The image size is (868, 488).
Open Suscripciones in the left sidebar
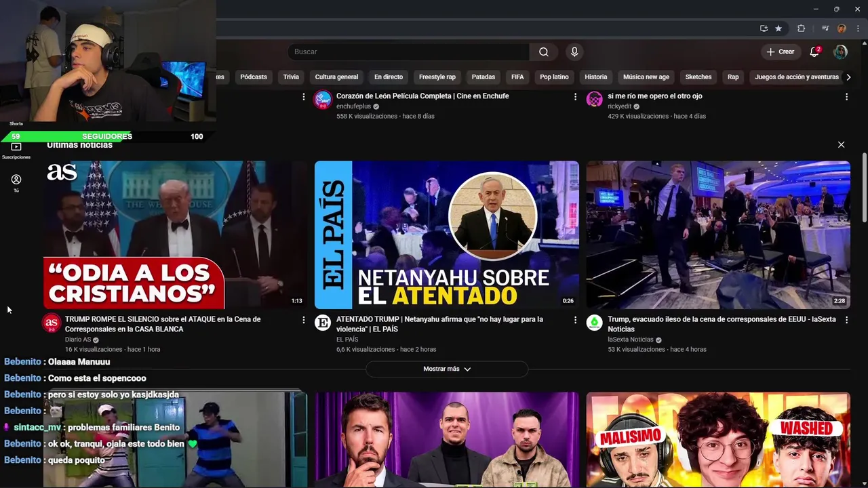(16, 150)
